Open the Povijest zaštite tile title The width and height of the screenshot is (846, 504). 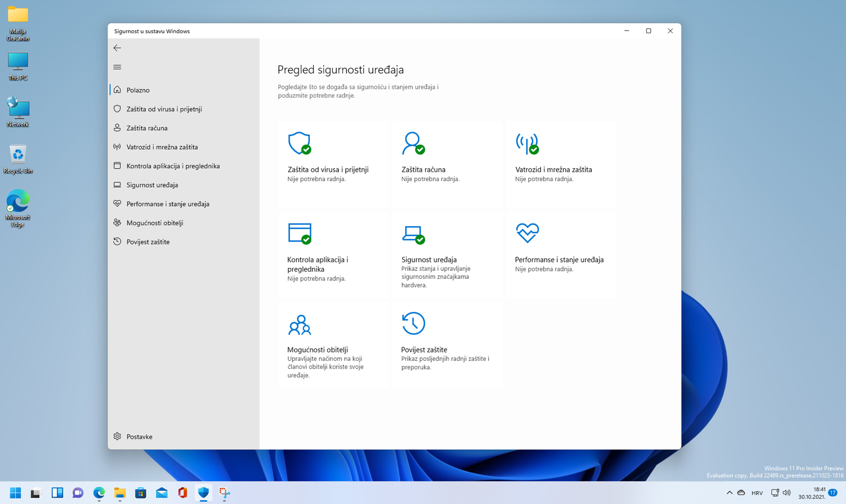click(424, 350)
